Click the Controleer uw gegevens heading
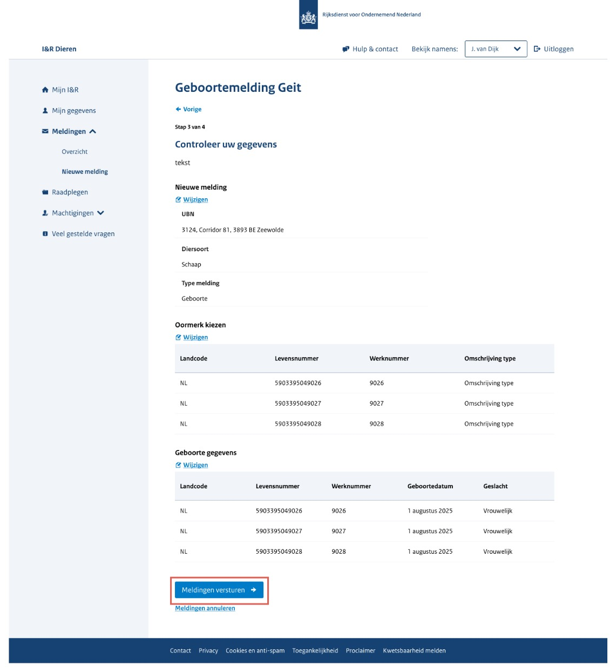616x672 pixels. (226, 145)
